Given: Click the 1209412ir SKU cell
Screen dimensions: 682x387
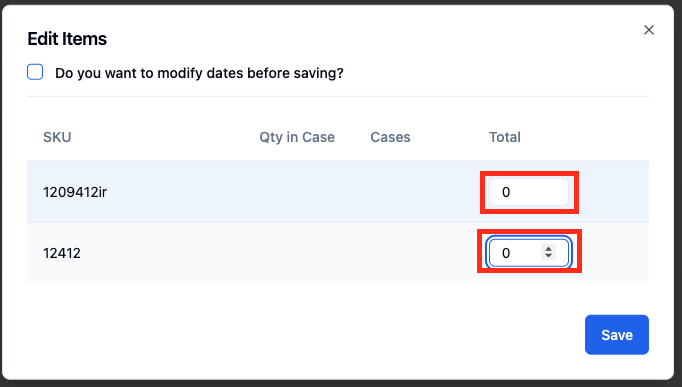Looking at the screenshot, I should [x=75, y=192].
